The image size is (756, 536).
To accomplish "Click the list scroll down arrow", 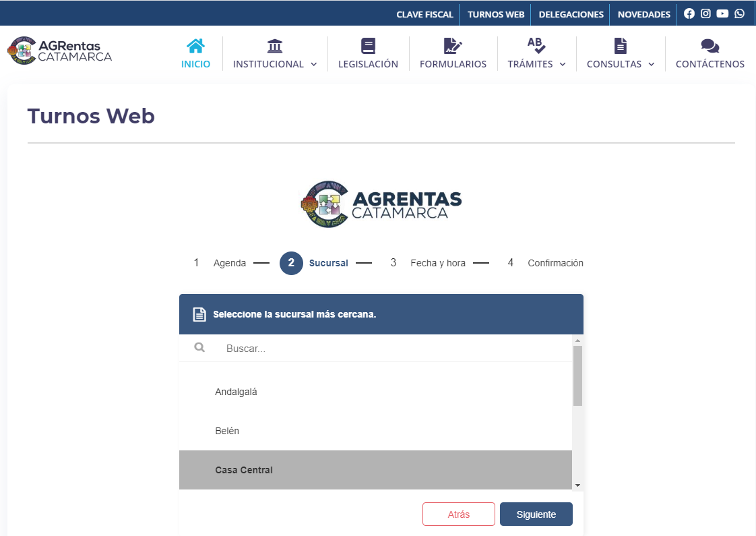I will click(577, 485).
